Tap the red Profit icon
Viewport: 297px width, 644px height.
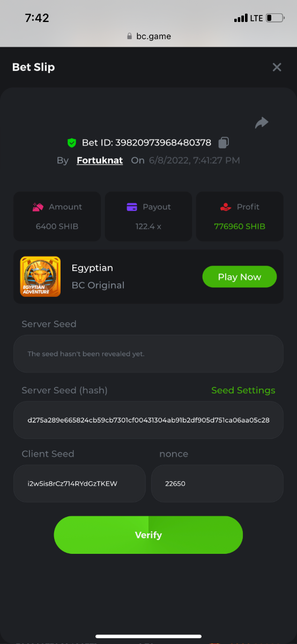226,207
